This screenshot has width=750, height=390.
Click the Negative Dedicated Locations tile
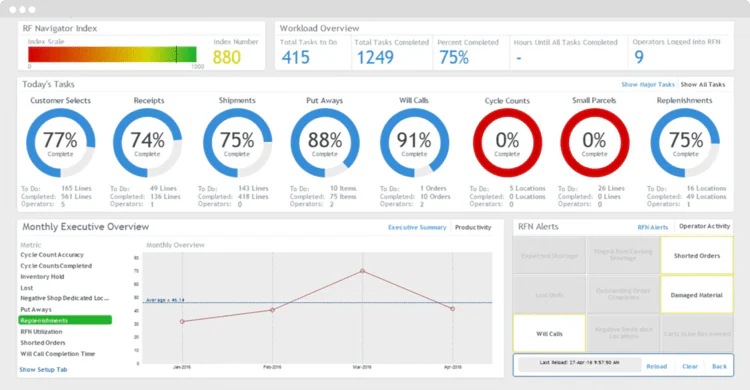tap(623, 334)
